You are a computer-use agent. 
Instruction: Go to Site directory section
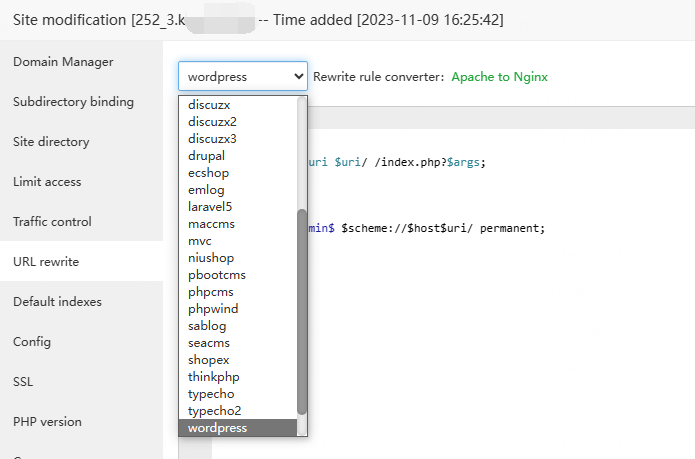coord(51,142)
